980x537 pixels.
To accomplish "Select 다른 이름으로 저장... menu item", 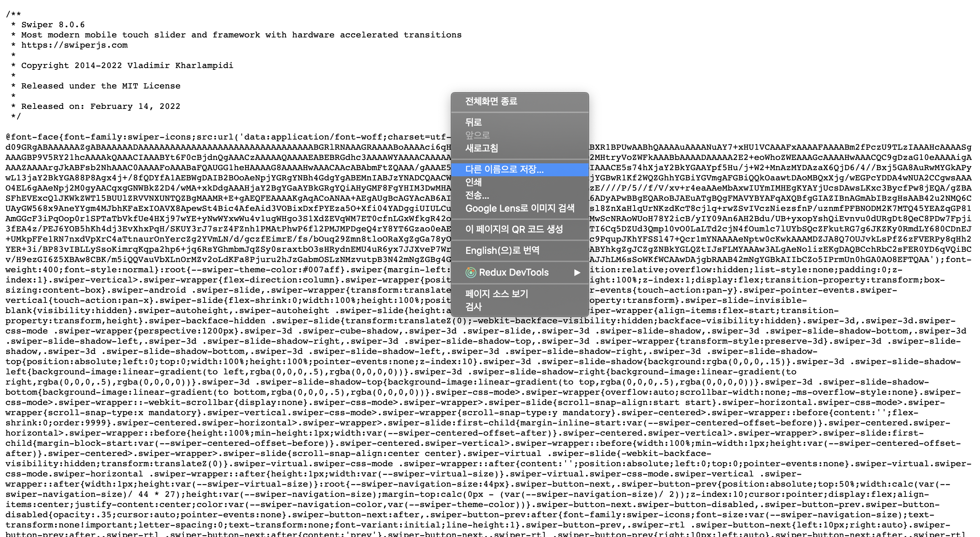I will (504, 169).
